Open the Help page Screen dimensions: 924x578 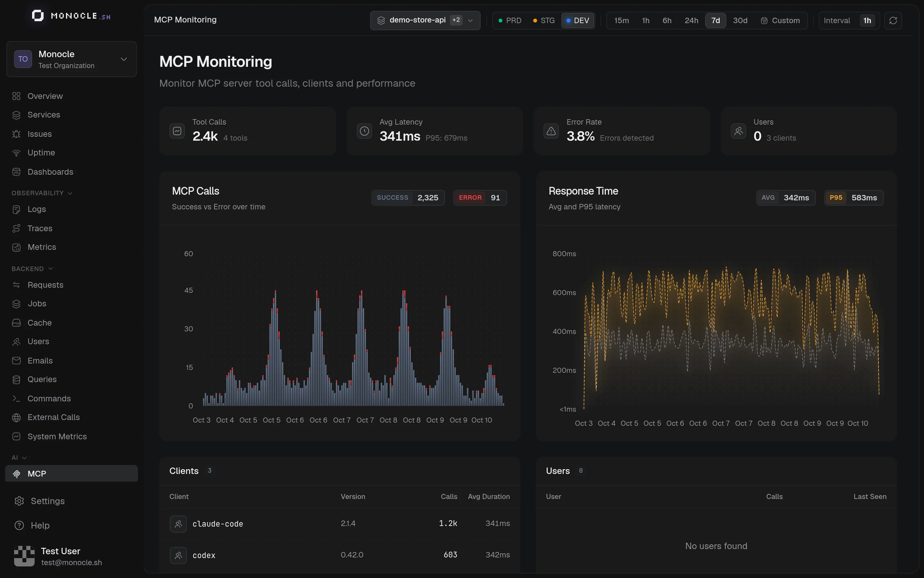40,525
